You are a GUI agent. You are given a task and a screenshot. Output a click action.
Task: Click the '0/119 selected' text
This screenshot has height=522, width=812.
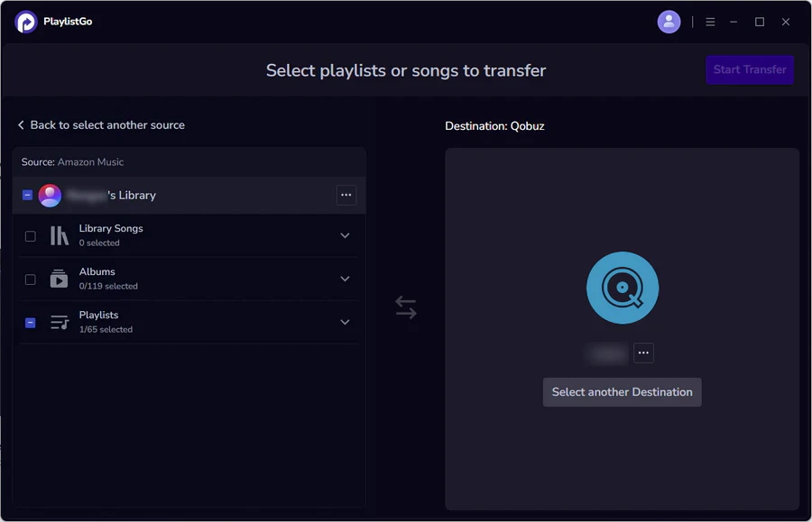pos(108,286)
